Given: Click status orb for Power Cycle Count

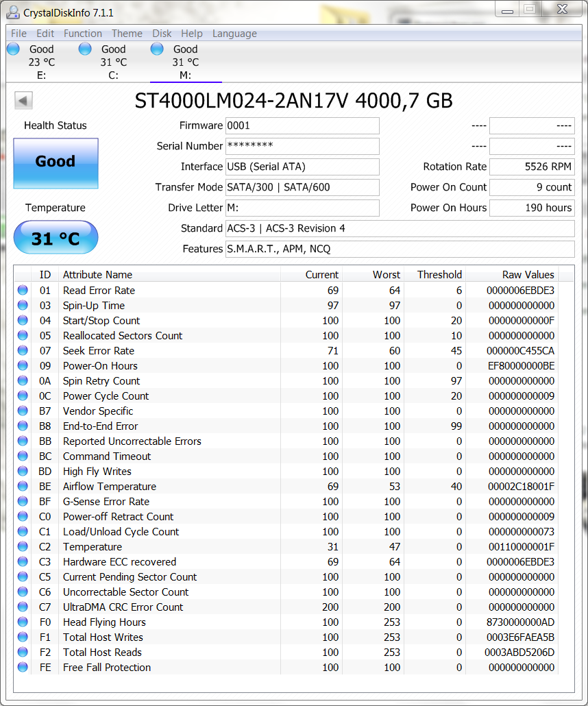Looking at the screenshot, I should pos(23,395).
